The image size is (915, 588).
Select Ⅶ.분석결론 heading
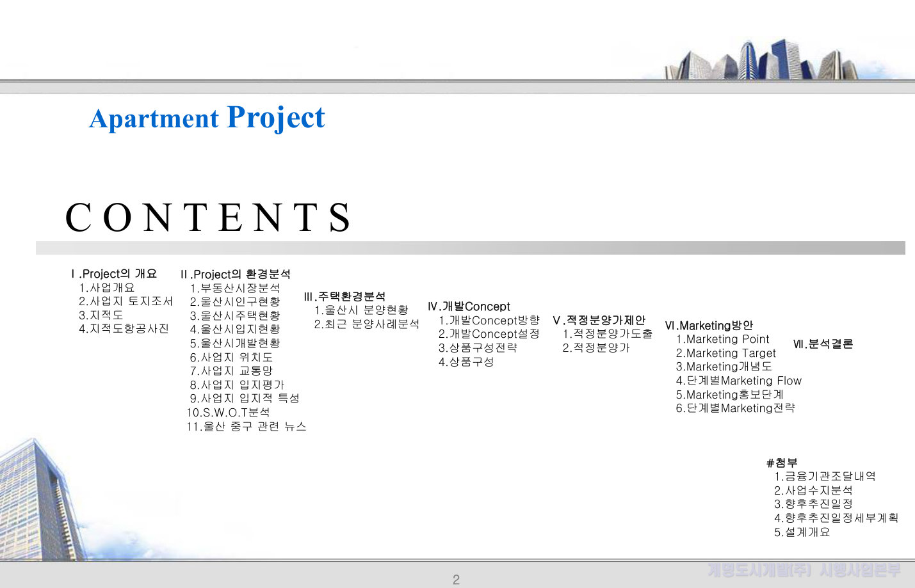pyautogui.click(x=823, y=344)
